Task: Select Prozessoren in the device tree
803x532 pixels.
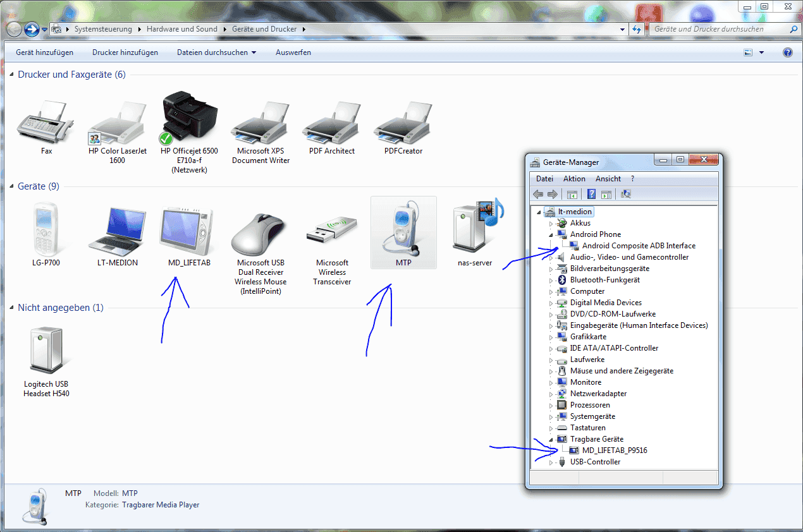Action: click(x=590, y=405)
